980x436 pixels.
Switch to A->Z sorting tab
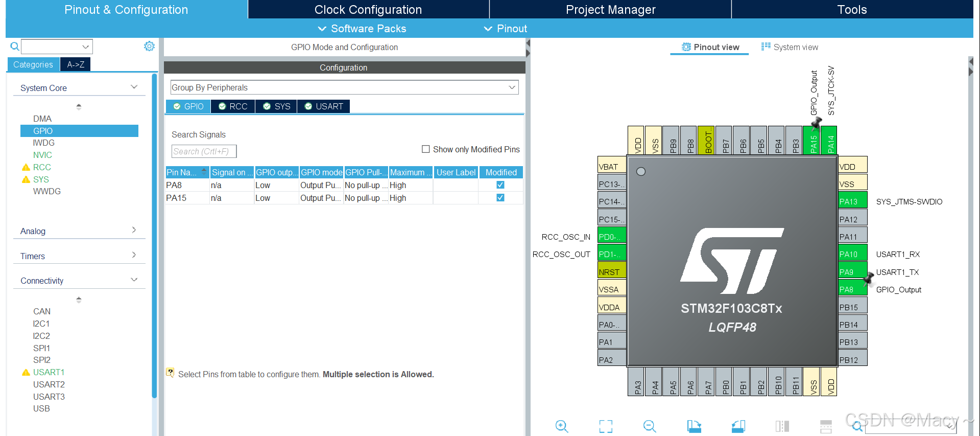[x=76, y=64]
